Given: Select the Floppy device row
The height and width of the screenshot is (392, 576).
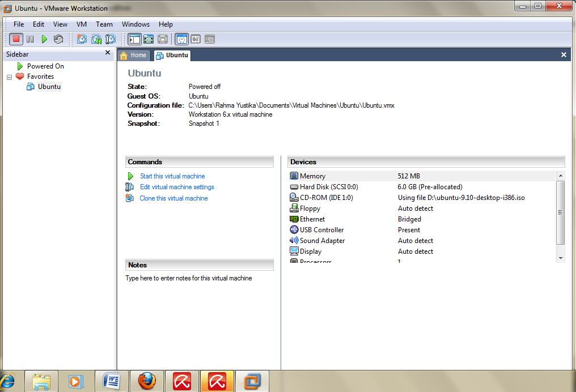Looking at the screenshot, I should [423, 208].
